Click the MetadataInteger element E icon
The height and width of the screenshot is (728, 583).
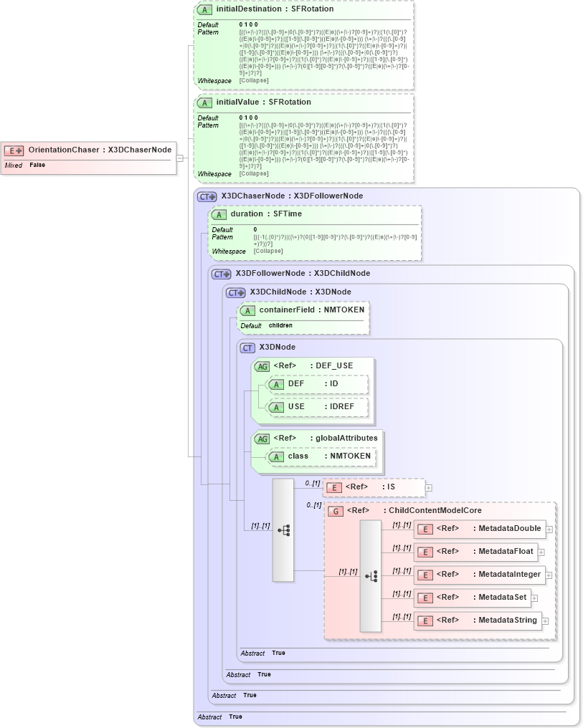click(425, 575)
